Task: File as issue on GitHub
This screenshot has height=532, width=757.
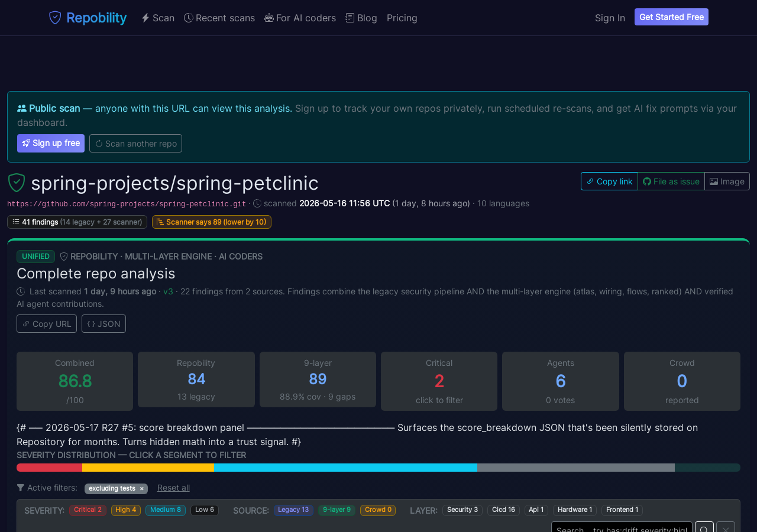Action: coord(671,181)
